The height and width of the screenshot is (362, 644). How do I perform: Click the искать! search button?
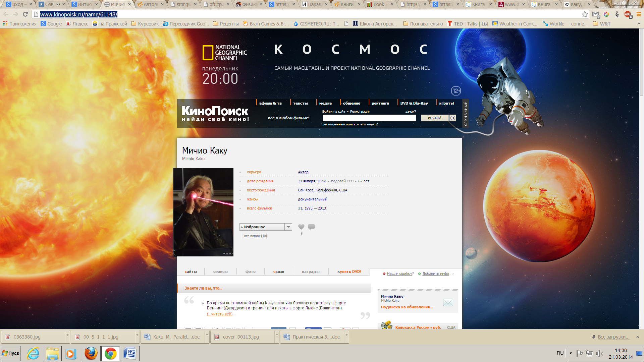pyautogui.click(x=434, y=118)
